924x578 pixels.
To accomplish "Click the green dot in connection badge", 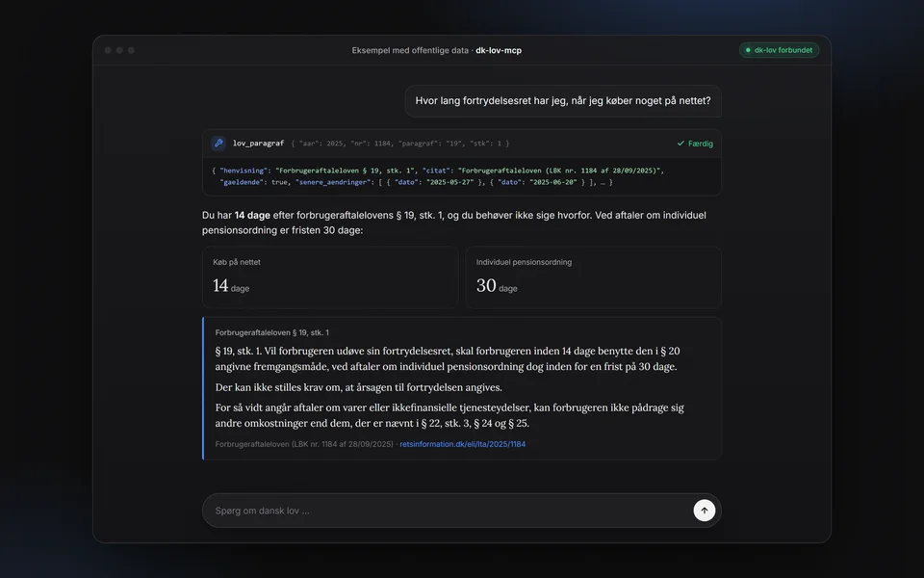I will pyautogui.click(x=748, y=50).
